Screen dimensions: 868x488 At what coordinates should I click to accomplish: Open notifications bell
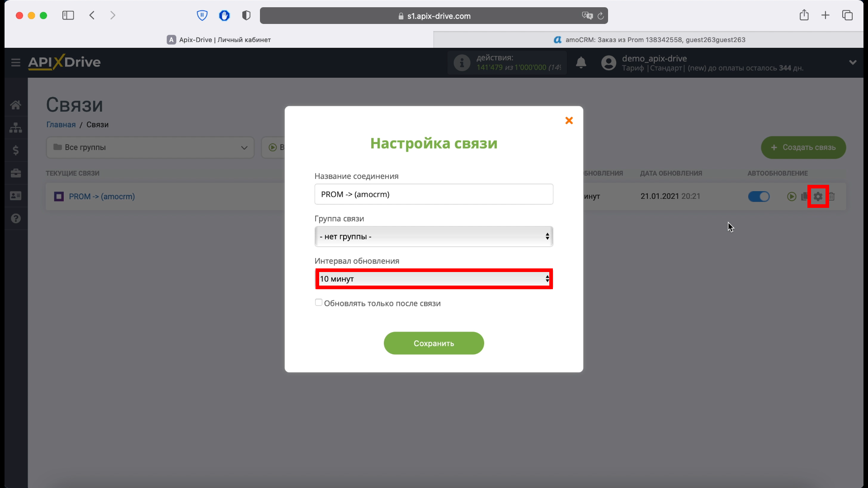(x=581, y=63)
